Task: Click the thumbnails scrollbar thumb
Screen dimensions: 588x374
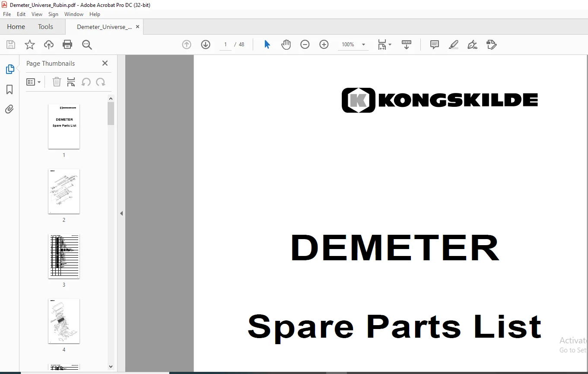Action: click(x=111, y=113)
